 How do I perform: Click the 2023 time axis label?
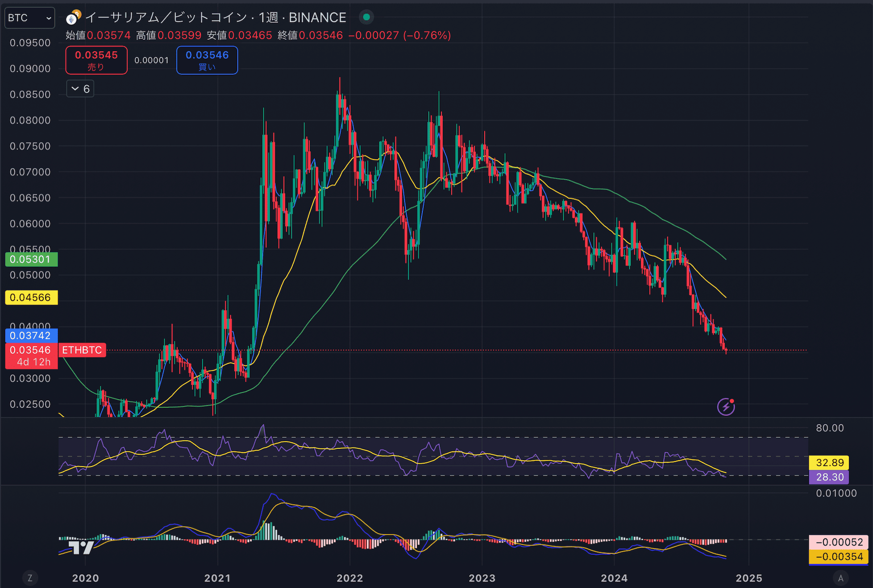(482, 578)
